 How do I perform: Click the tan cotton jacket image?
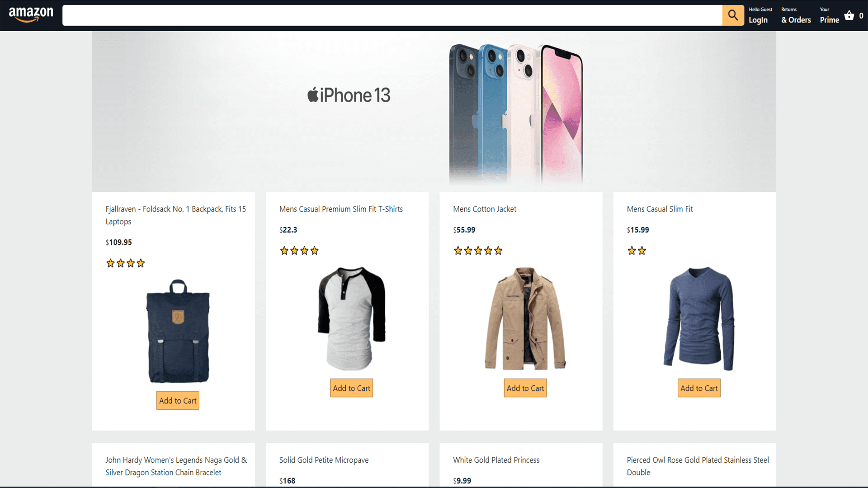(525, 319)
